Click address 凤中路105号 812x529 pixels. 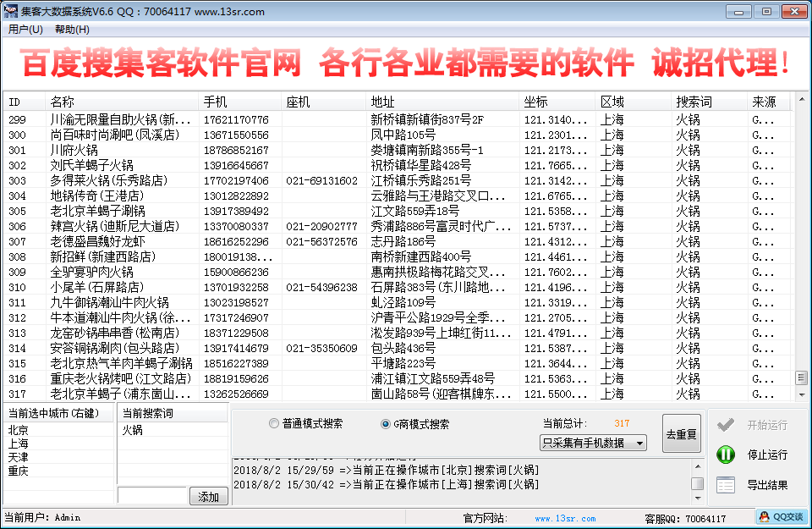[x=403, y=135]
